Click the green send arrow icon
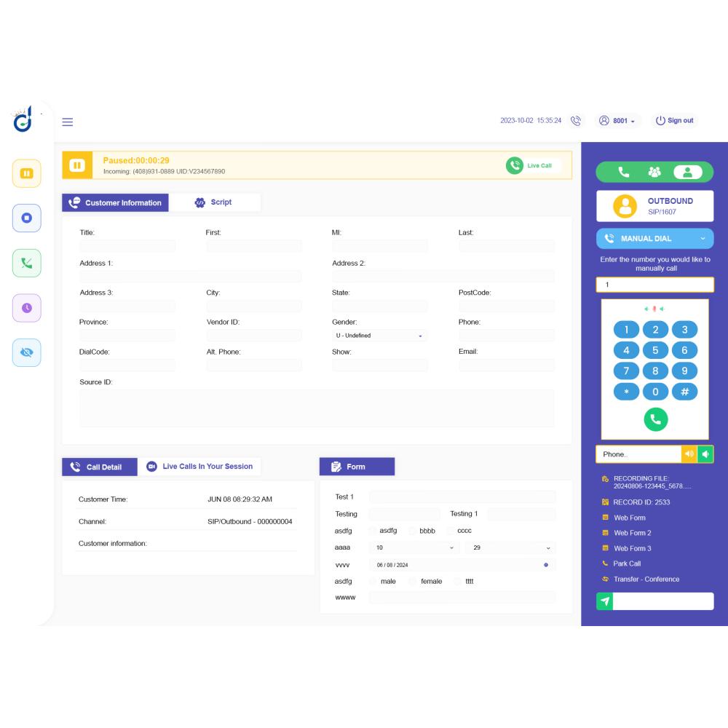Screen dimensions: 728x728 [x=604, y=601]
